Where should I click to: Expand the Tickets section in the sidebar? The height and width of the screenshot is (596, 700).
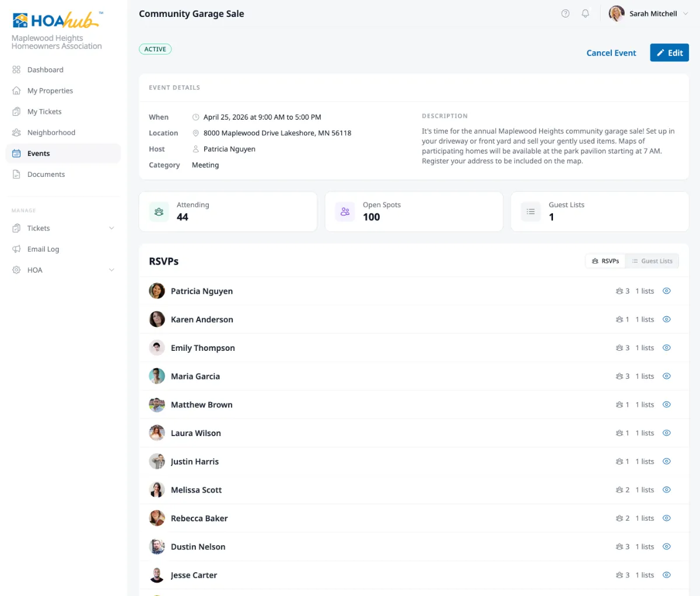(111, 228)
